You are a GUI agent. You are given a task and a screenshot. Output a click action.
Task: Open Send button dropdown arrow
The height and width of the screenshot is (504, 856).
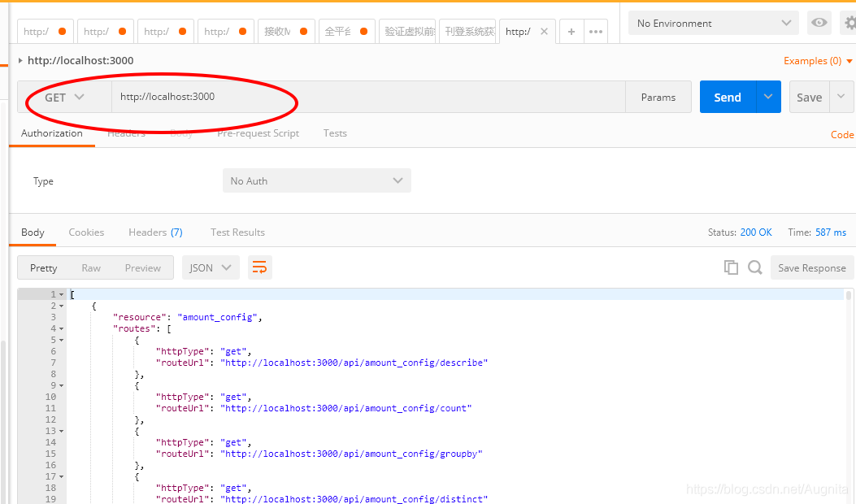pyautogui.click(x=768, y=97)
